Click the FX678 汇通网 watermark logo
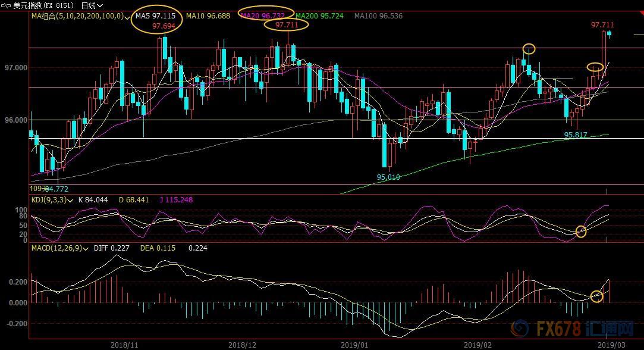This screenshot has height=350, width=644. (576, 329)
